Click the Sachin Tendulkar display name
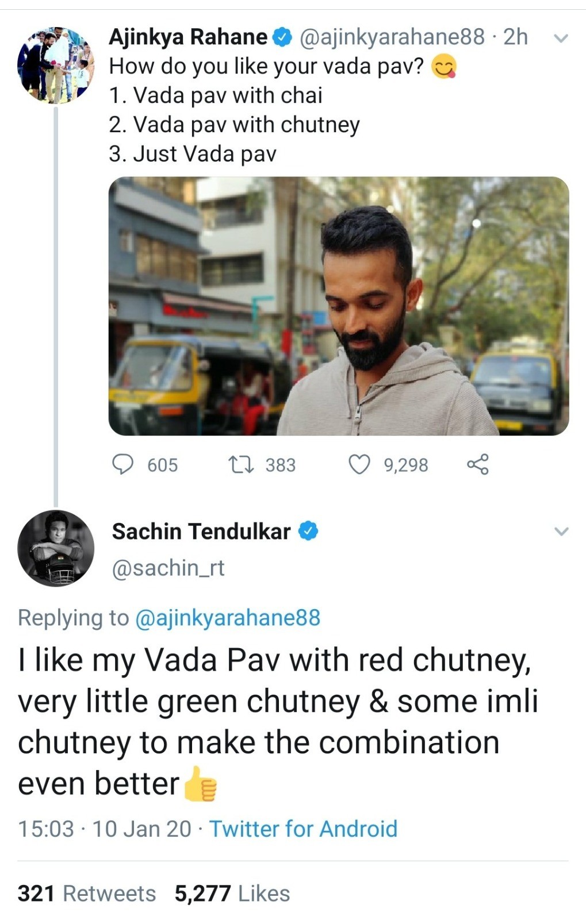Image resolution: width=586 pixels, height=924 pixels. click(x=201, y=532)
